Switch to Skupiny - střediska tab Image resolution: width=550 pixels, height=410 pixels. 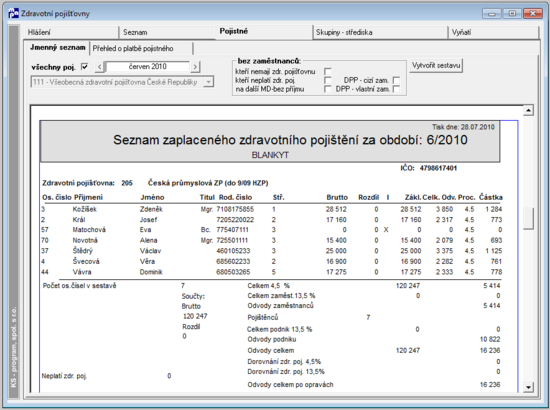(380, 32)
